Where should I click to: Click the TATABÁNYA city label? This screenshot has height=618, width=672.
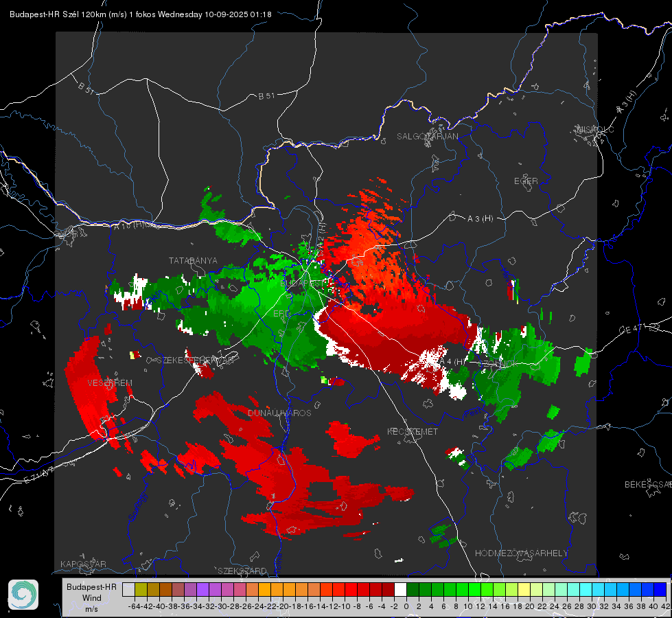[x=193, y=260]
